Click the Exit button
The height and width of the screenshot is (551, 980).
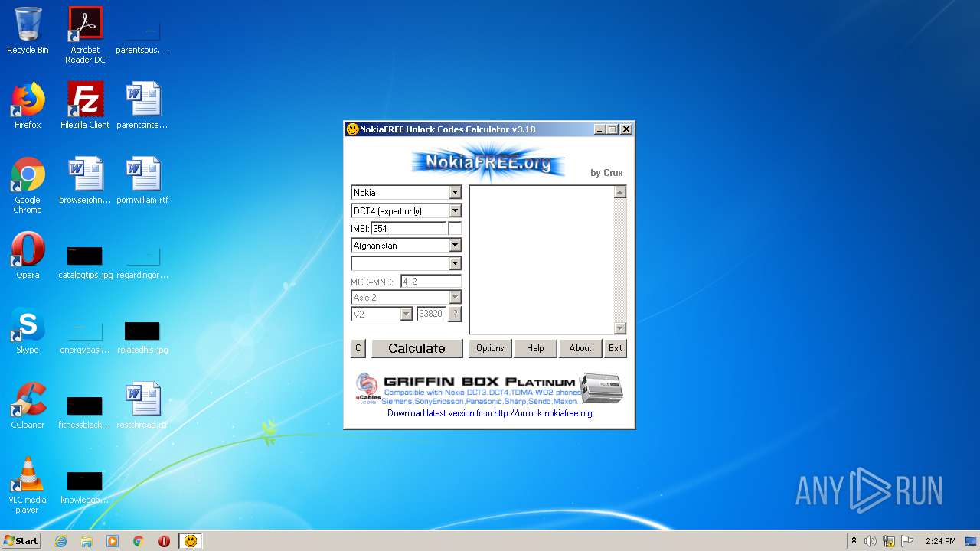coord(616,348)
